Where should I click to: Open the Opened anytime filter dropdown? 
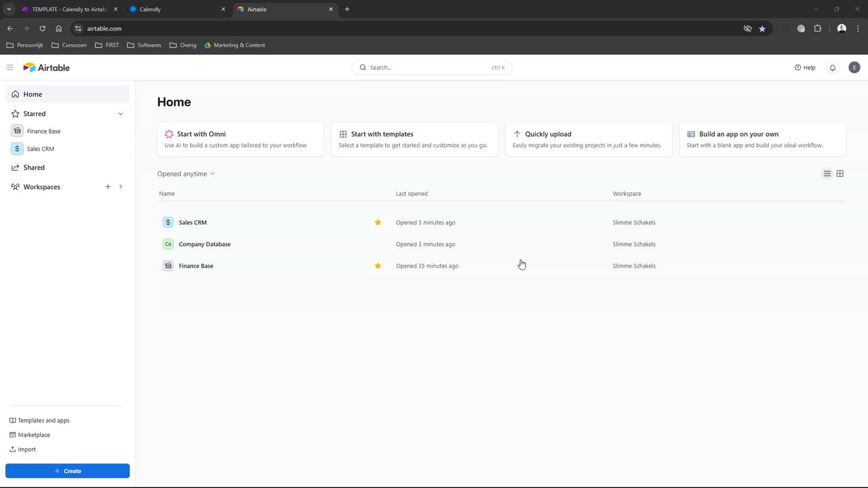click(x=186, y=174)
